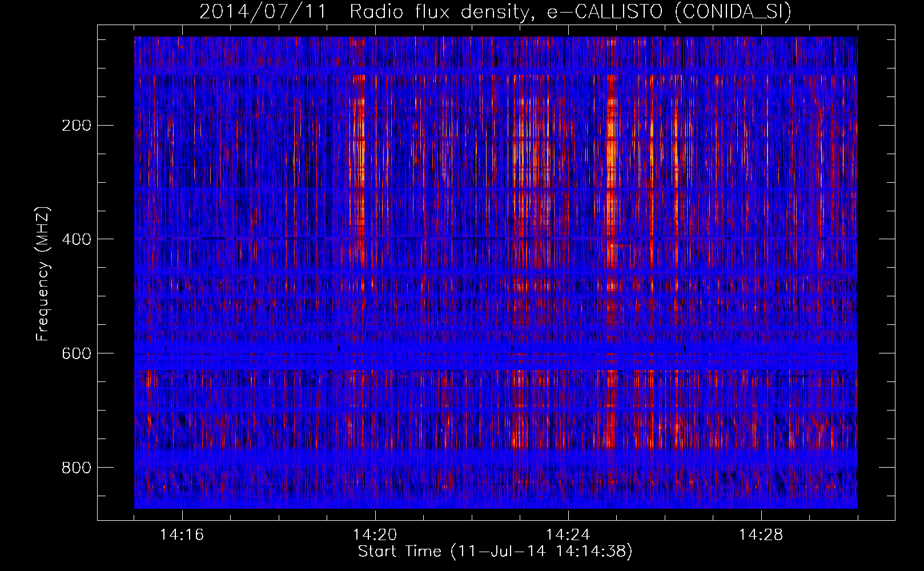The image size is (924, 571).
Task: Click the station name (CONIDA_SI) in the title
Action: coord(733,13)
